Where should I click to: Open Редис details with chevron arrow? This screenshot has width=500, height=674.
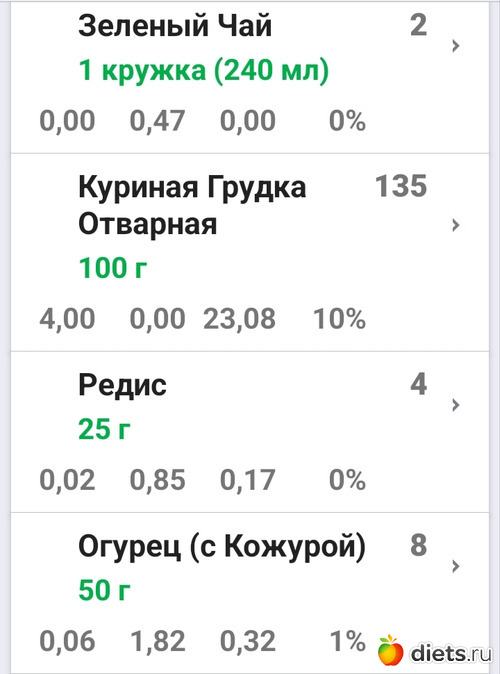click(x=456, y=404)
